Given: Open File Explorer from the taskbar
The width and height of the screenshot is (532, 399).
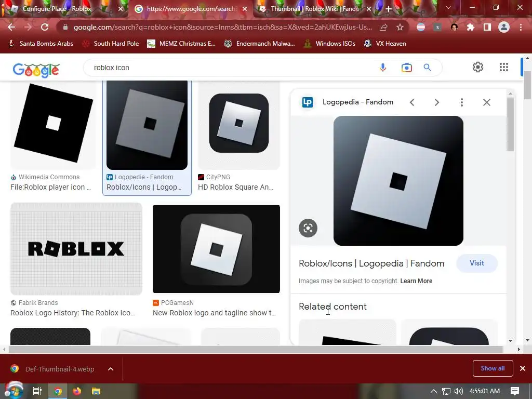Looking at the screenshot, I should click(x=96, y=391).
